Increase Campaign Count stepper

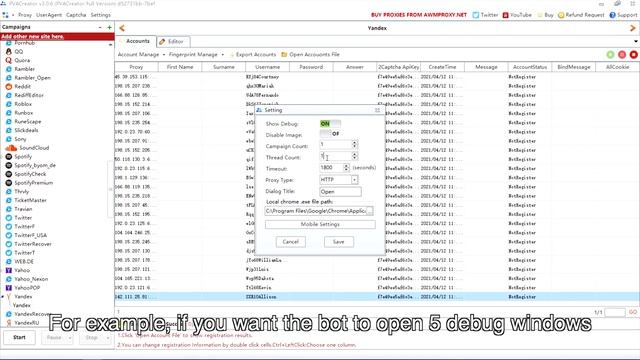tap(354, 142)
